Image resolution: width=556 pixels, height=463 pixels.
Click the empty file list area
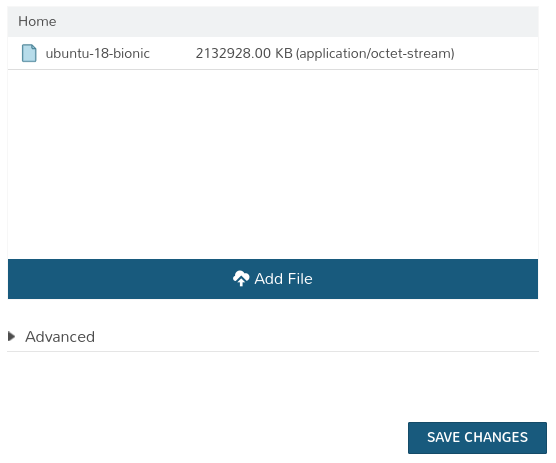273,164
